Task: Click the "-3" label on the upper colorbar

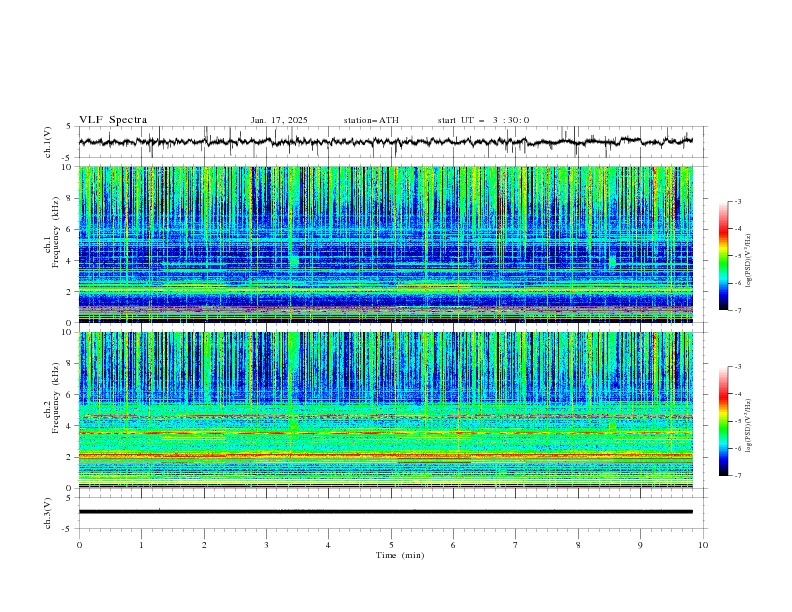Action: (x=737, y=202)
